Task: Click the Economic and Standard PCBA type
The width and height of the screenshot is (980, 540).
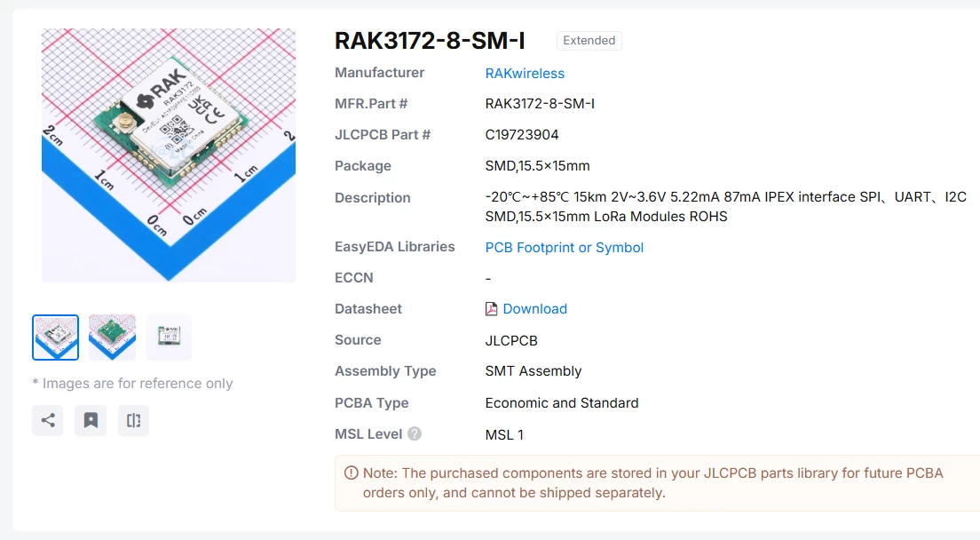Action: pyautogui.click(x=562, y=403)
